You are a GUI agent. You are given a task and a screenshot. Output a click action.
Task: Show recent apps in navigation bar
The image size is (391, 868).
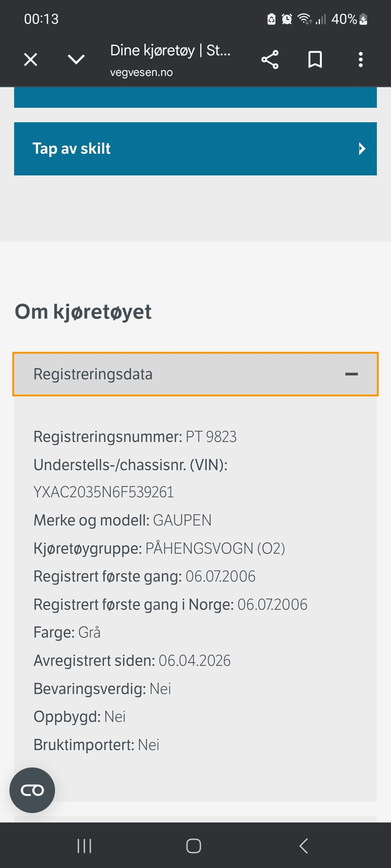(x=84, y=846)
